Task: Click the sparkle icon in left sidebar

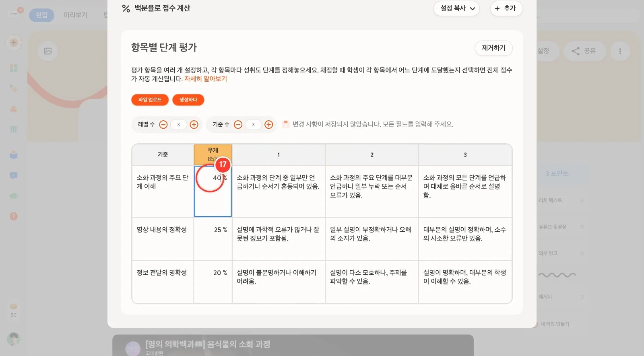Action: pyautogui.click(x=14, y=88)
